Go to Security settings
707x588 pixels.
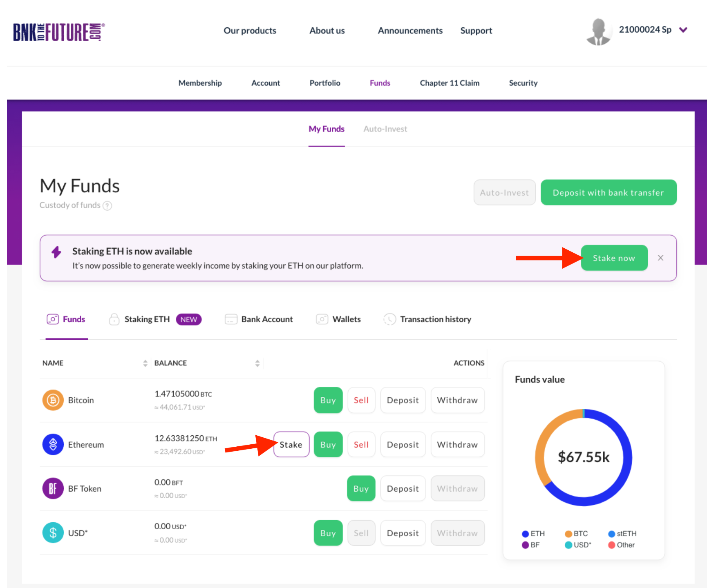tap(523, 83)
